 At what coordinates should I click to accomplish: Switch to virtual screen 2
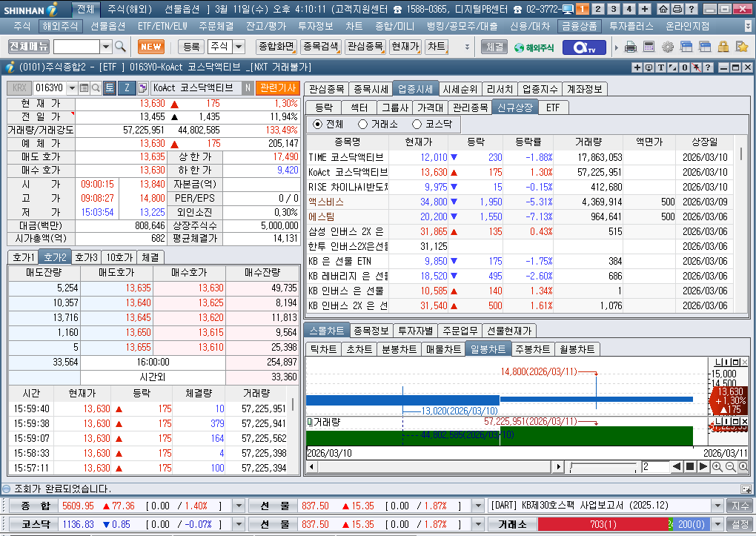[598, 9]
